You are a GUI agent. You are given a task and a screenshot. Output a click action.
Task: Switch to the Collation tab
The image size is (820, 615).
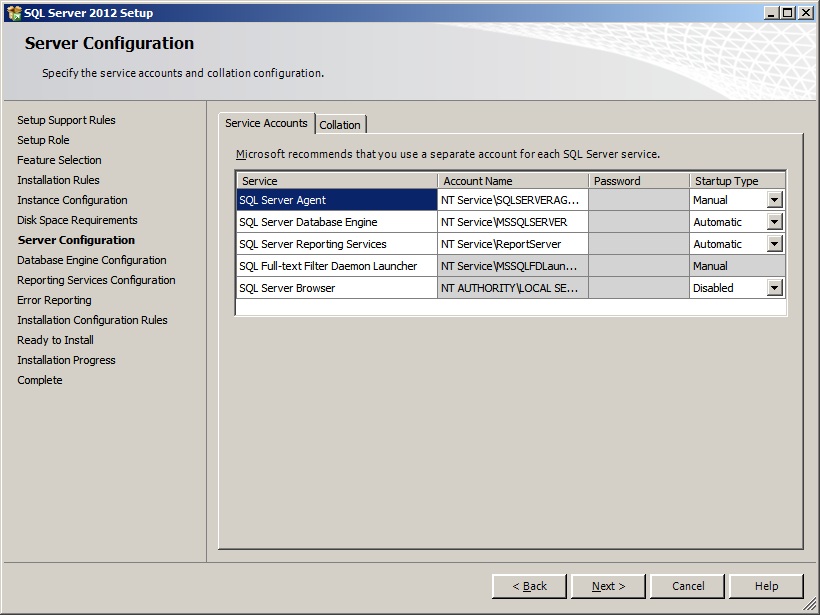click(x=340, y=125)
